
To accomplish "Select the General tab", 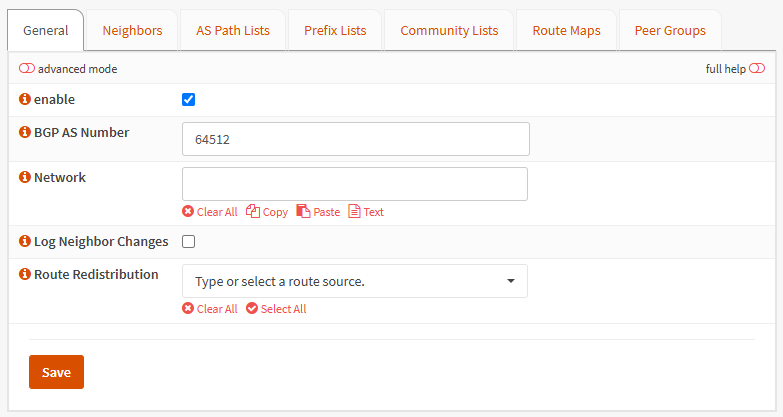I will tap(45, 30).
